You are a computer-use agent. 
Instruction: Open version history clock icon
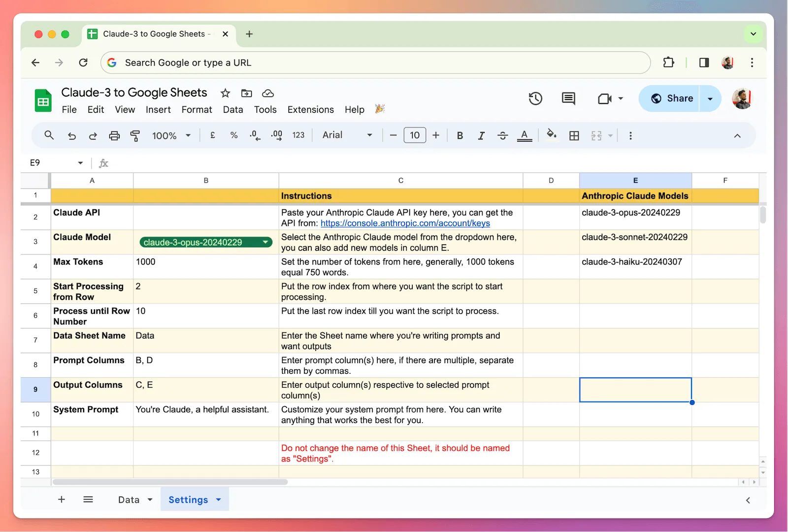(x=535, y=99)
